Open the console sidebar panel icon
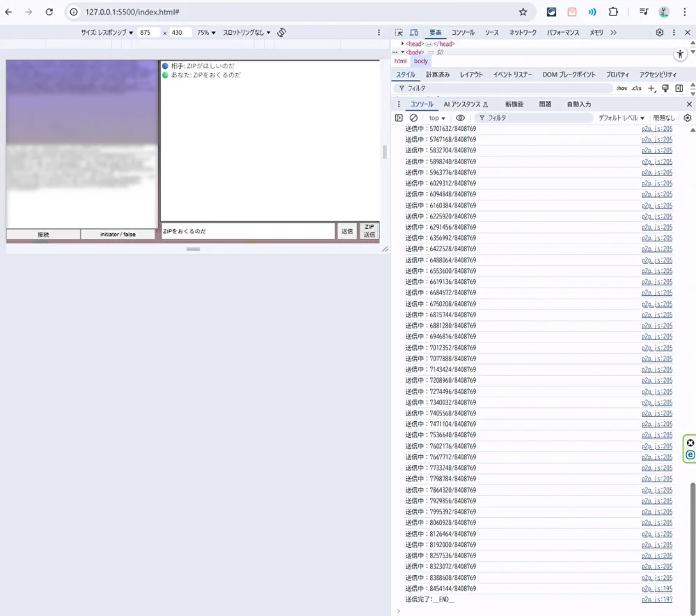This screenshot has width=696, height=616. click(x=399, y=118)
